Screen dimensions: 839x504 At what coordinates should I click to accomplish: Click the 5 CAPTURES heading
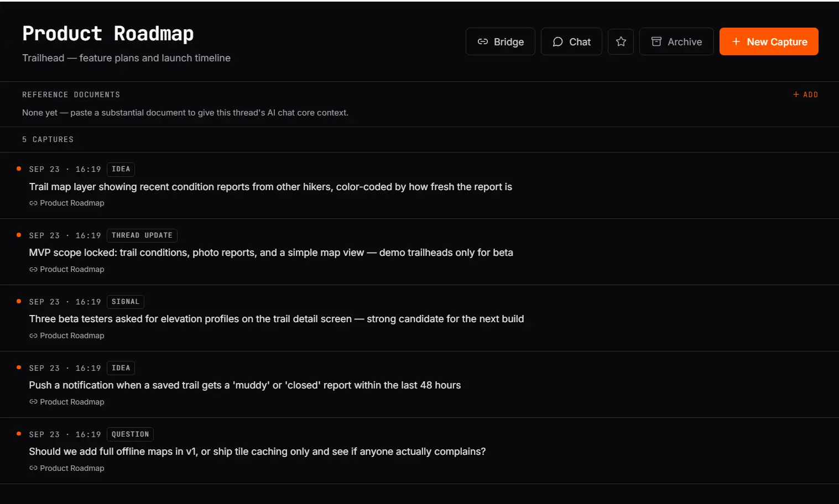tap(48, 139)
